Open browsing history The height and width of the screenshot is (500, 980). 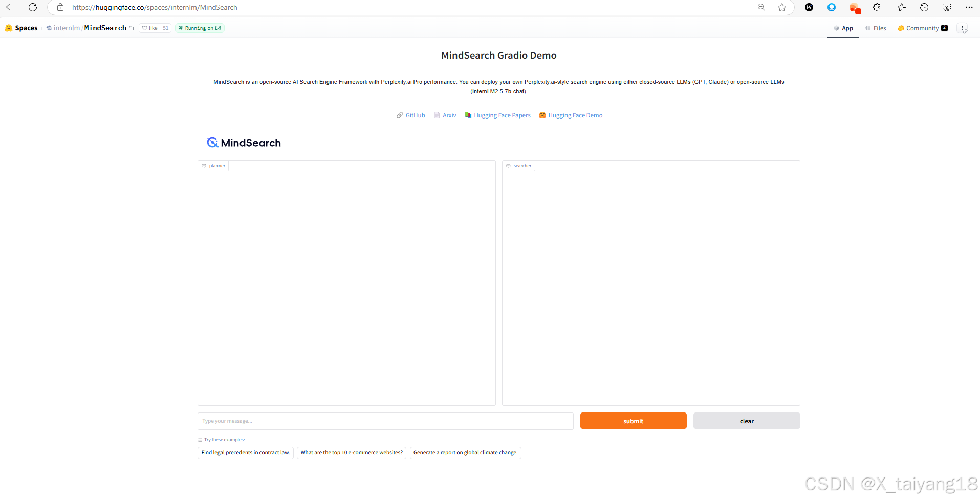point(924,7)
